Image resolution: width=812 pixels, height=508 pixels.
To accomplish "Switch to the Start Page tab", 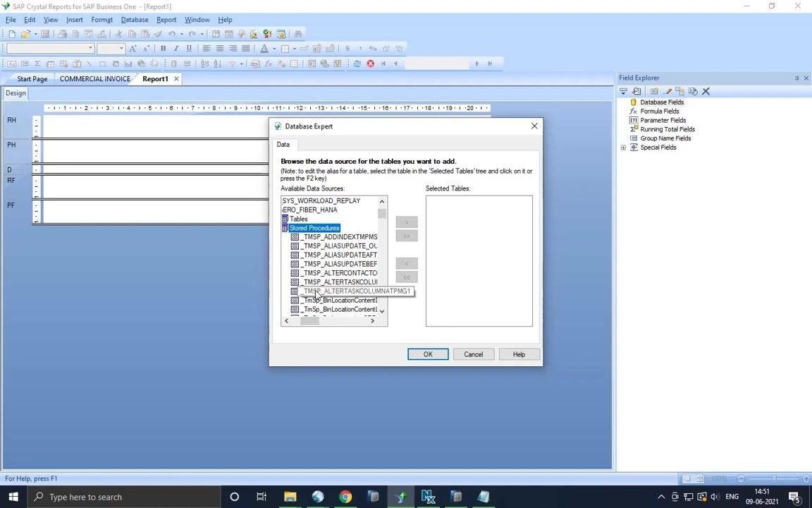I will point(32,79).
